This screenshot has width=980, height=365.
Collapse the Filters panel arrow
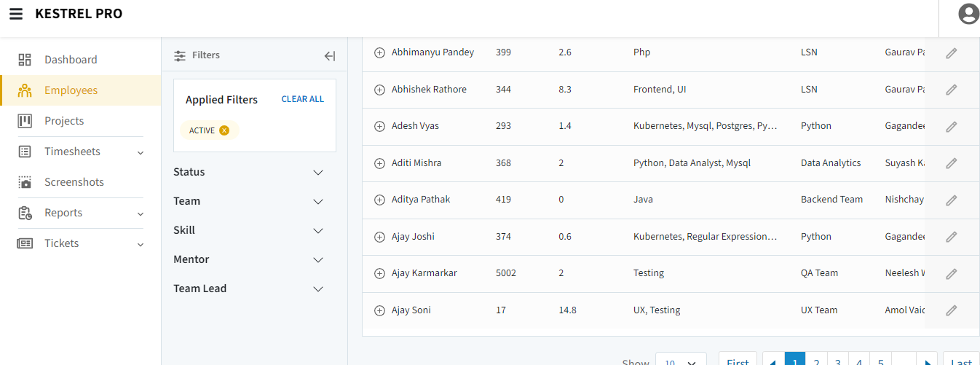(329, 55)
